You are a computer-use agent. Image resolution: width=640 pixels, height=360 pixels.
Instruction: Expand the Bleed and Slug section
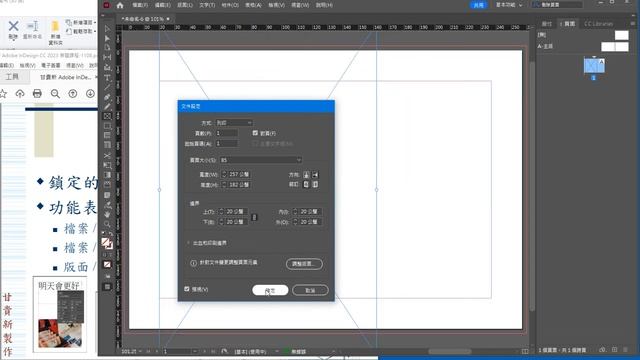(188, 243)
